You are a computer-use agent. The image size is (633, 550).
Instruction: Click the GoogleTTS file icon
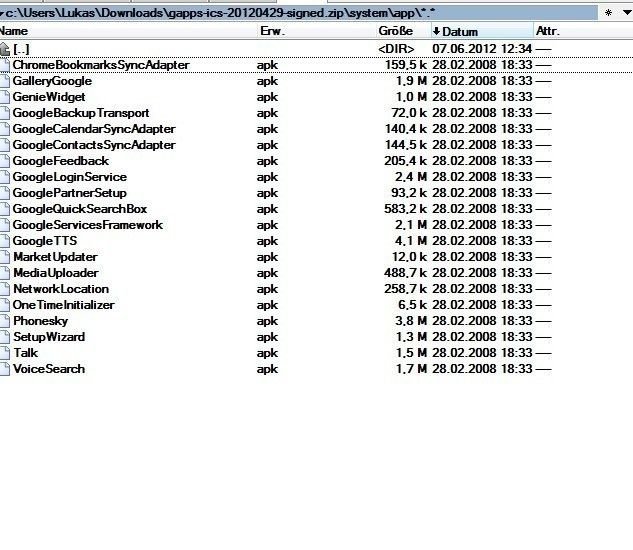[x=4, y=241]
